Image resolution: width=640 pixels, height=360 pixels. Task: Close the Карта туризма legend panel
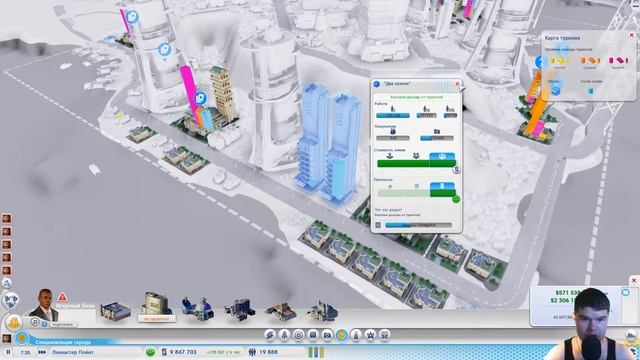coord(631,35)
